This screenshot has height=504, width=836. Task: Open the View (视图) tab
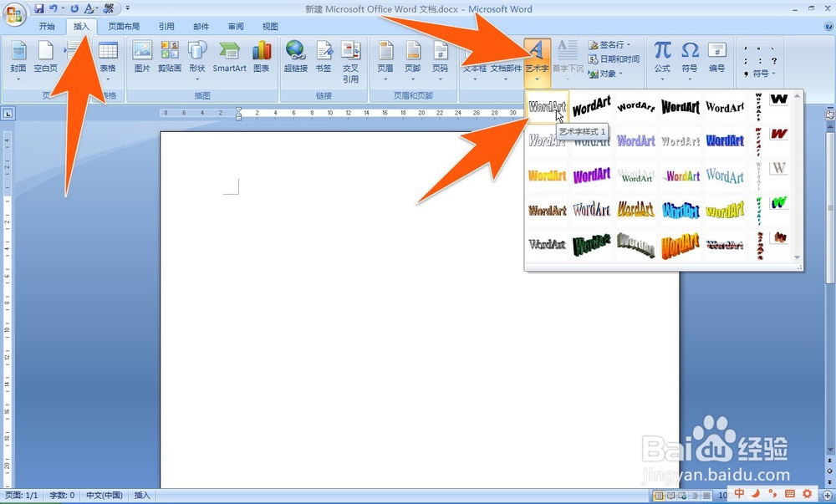pyautogui.click(x=270, y=26)
